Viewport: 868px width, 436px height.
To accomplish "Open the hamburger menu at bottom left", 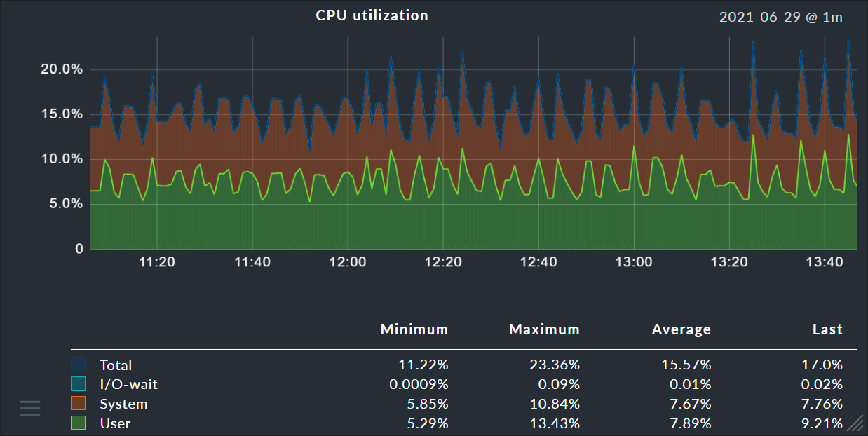I will coord(29,407).
